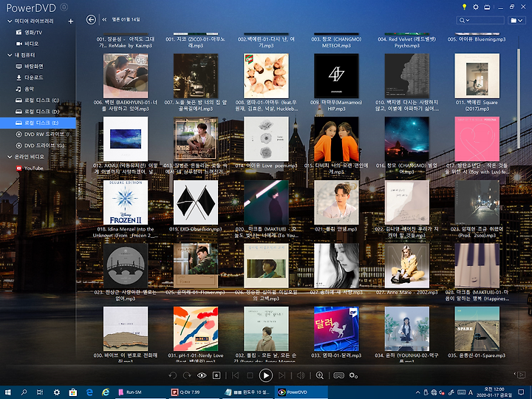The width and height of the screenshot is (532, 399).
Task: Click into the search input field
Action: point(487,21)
